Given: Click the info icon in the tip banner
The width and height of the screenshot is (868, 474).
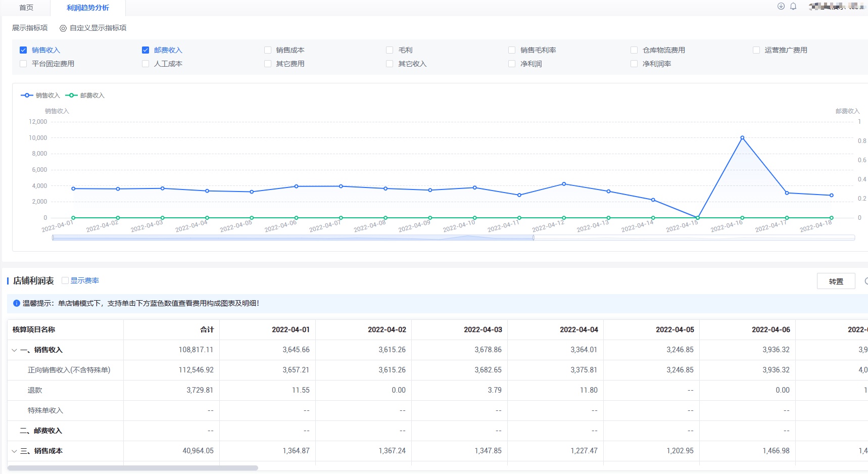Looking at the screenshot, I should [x=16, y=303].
